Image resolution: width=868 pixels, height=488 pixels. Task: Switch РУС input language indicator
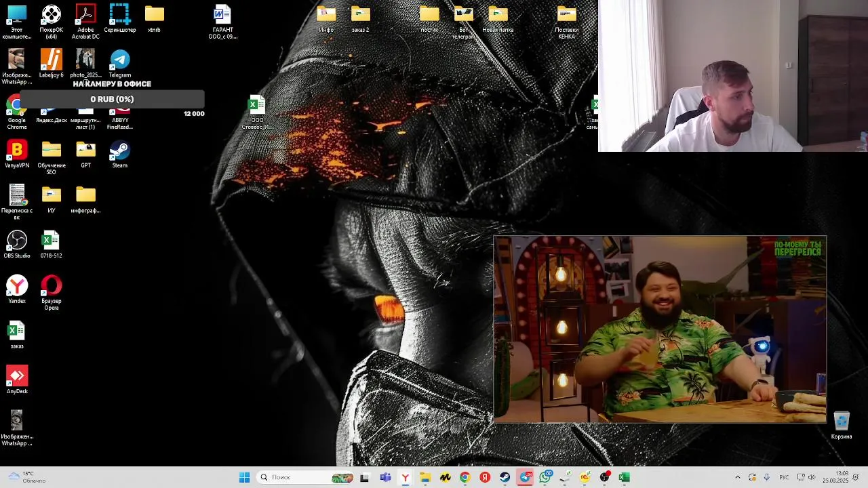point(785,477)
